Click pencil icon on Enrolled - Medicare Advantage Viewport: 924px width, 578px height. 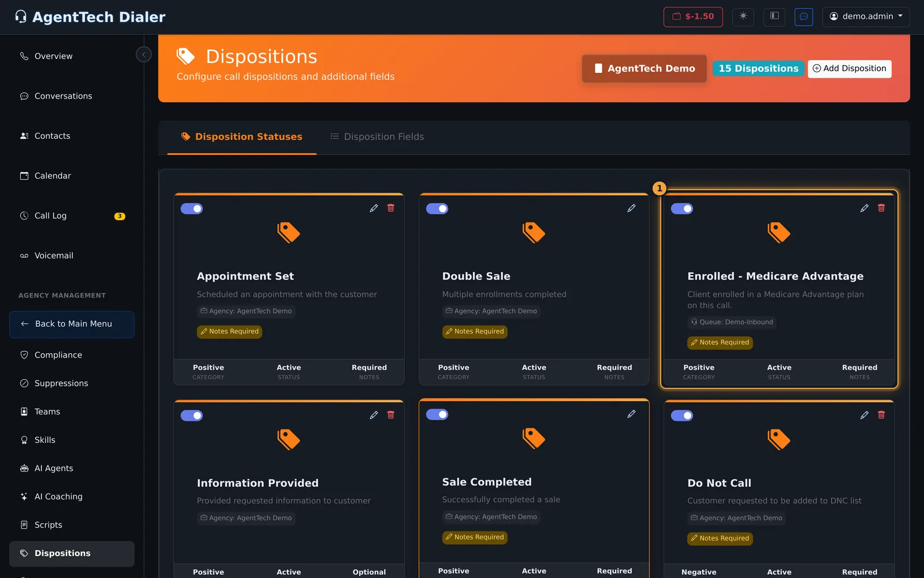[864, 208]
